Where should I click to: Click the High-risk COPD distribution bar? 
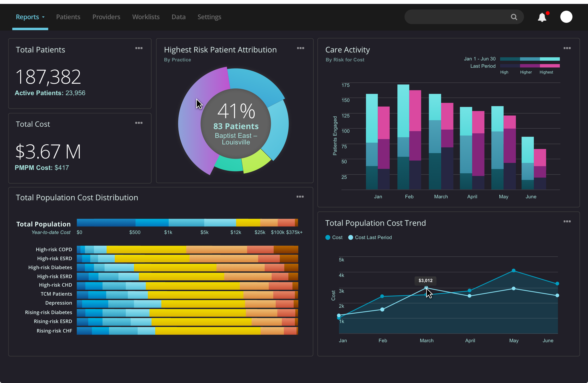188,250
